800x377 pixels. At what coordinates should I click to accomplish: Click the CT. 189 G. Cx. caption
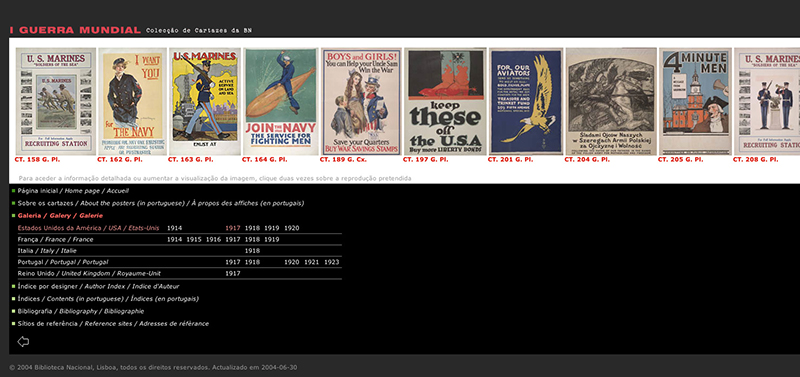343,160
